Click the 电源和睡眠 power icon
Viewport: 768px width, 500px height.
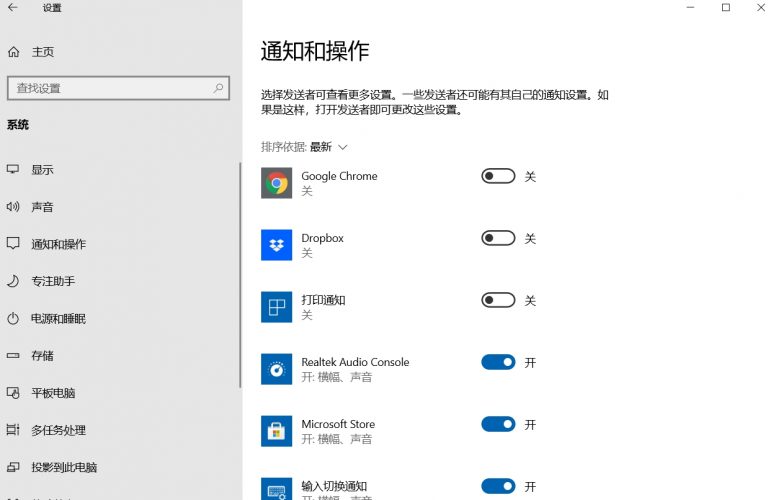pos(13,318)
